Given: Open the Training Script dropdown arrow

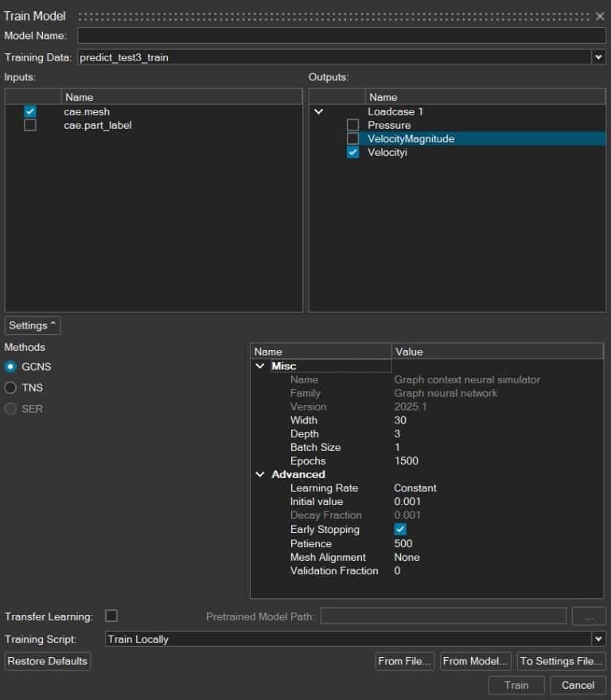Looking at the screenshot, I should click(x=598, y=639).
